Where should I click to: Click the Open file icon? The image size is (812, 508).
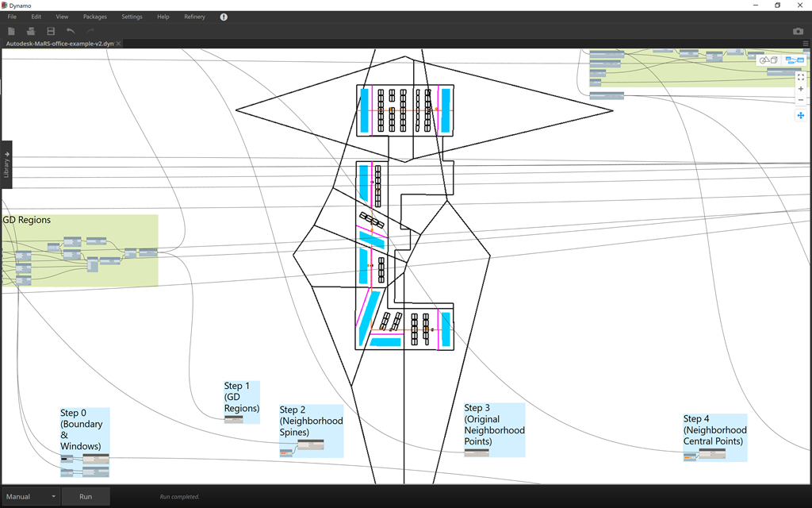coord(31,31)
